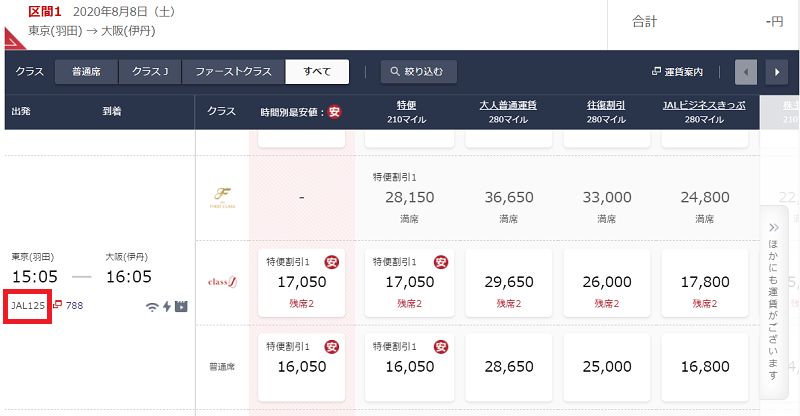Open the JALビジネスきっぷ header link
This screenshot has height=416, width=800.
tap(704, 105)
